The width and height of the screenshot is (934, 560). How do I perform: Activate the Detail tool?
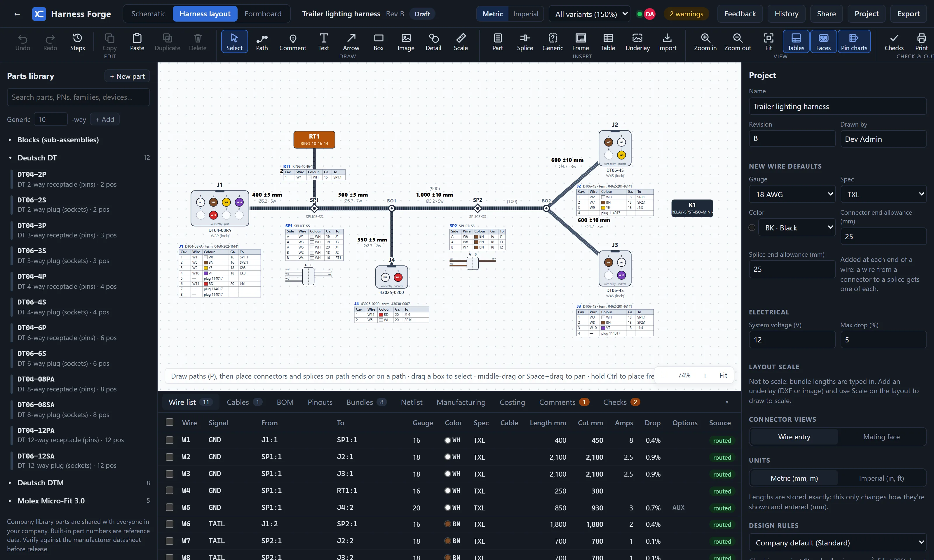point(433,41)
